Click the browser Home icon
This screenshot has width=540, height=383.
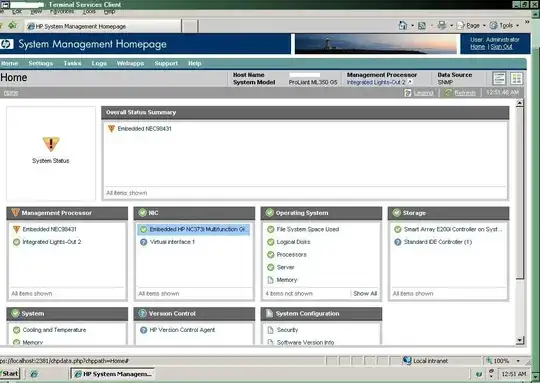click(403, 25)
